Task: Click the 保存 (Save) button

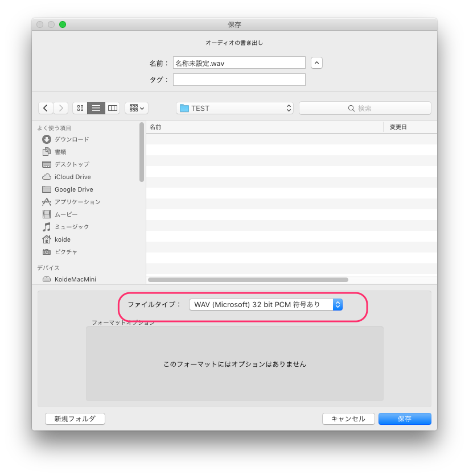Action: pyautogui.click(x=405, y=419)
